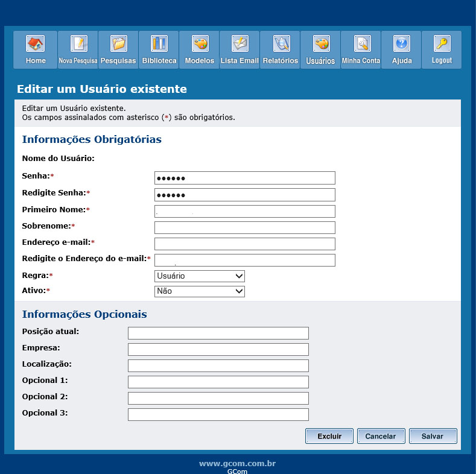Image resolution: width=476 pixels, height=474 pixels.
Task: Click the Opcional 2 input
Action: (x=218, y=398)
